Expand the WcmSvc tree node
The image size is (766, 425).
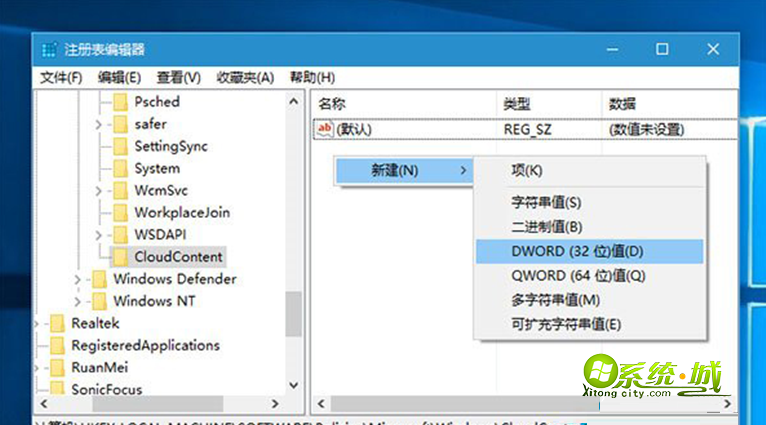click(x=98, y=191)
